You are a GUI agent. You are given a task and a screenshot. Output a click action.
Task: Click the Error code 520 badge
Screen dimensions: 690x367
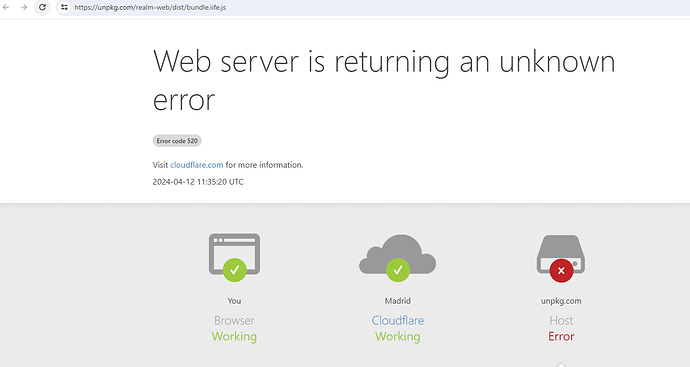point(177,141)
